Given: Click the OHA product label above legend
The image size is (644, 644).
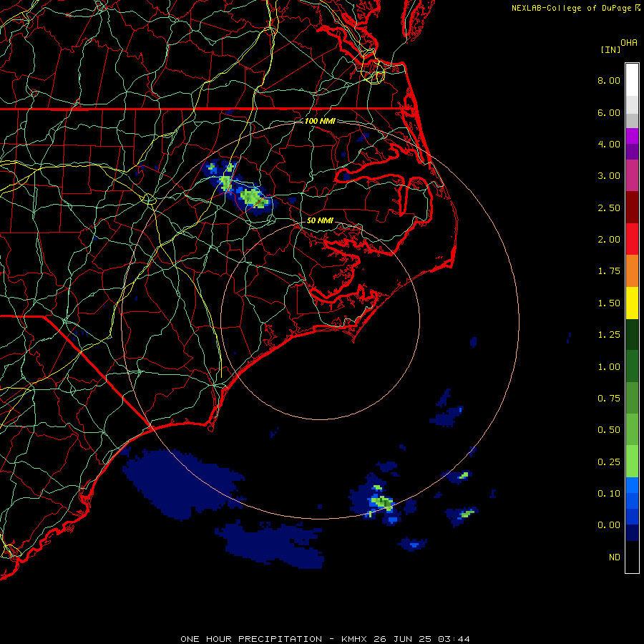Looking at the screenshot, I should pyautogui.click(x=629, y=43).
